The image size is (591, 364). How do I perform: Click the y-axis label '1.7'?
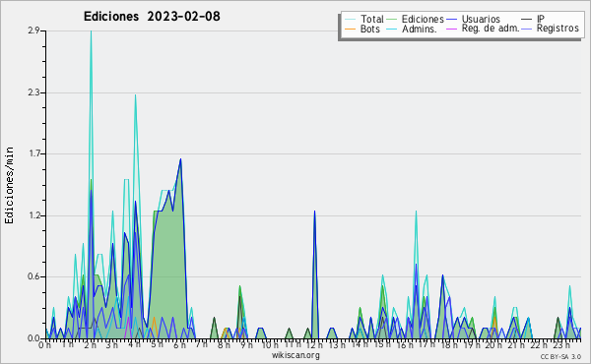click(33, 153)
